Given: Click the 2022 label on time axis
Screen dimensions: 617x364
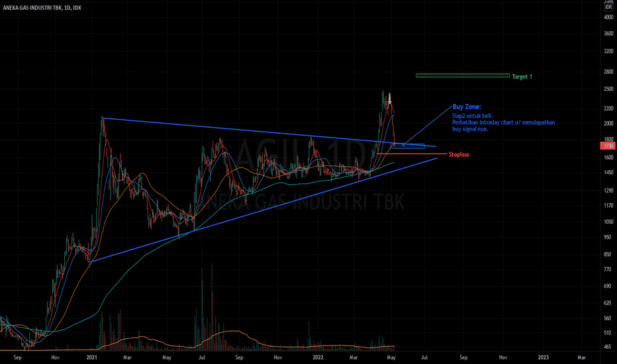Looking at the screenshot, I should (x=318, y=357).
